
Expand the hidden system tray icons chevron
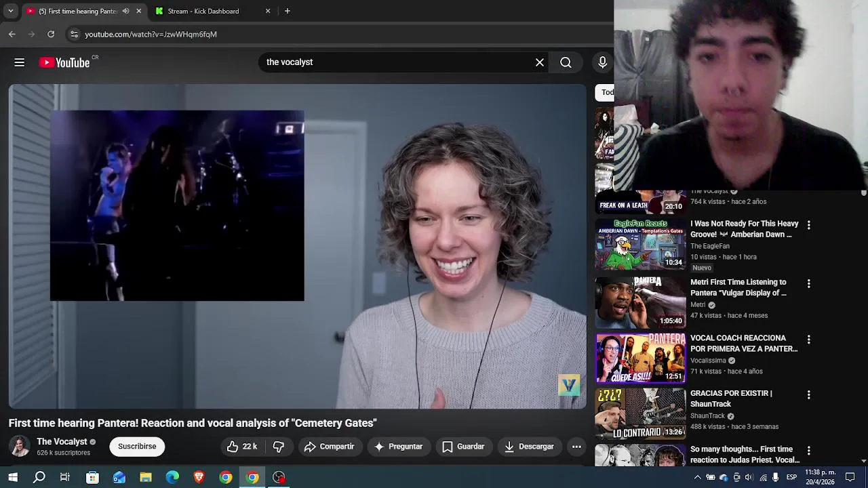(697, 477)
